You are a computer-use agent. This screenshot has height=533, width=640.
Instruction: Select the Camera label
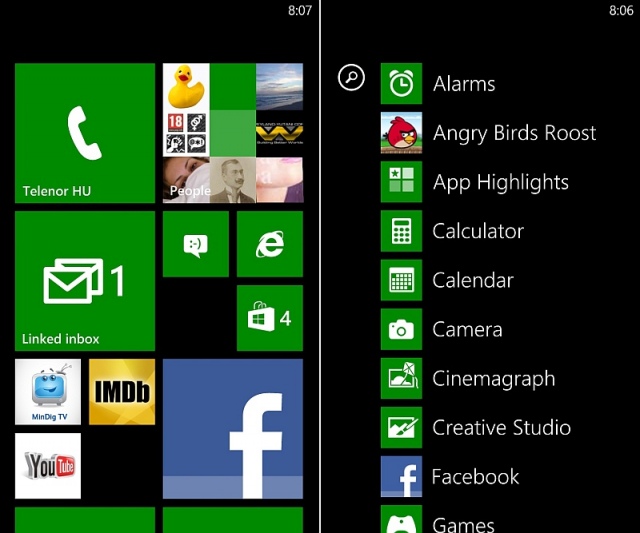(x=467, y=330)
